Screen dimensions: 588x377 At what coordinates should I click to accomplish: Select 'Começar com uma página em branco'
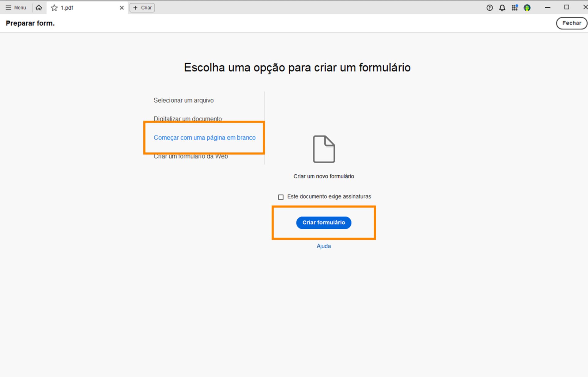[205, 138]
